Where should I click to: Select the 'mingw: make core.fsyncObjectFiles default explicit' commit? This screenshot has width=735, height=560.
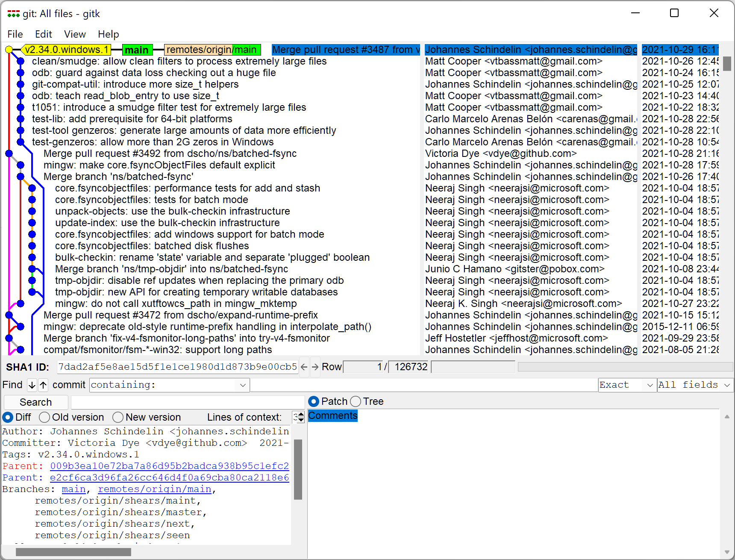tap(159, 165)
